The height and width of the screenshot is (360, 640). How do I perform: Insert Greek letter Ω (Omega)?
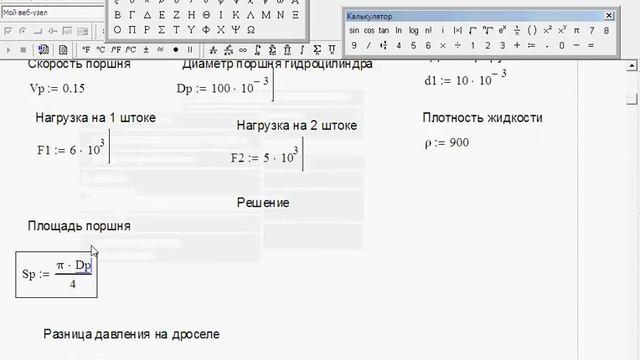[x=251, y=30]
